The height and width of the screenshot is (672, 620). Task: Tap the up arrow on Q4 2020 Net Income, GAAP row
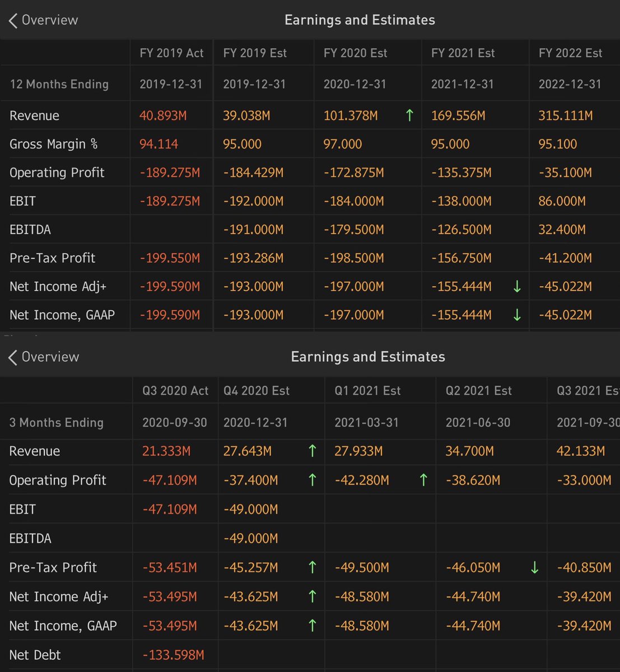[313, 626]
